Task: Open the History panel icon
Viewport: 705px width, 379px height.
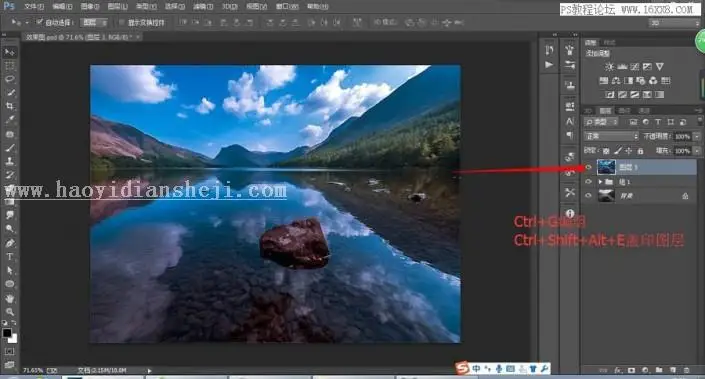Action: pos(549,50)
